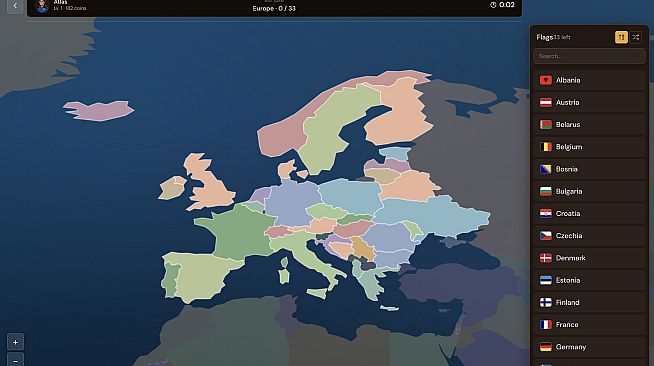Image resolution: width=654 pixels, height=366 pixels.
Task: Toggle alphabetical sort of flags
Action: pos(621,38)
